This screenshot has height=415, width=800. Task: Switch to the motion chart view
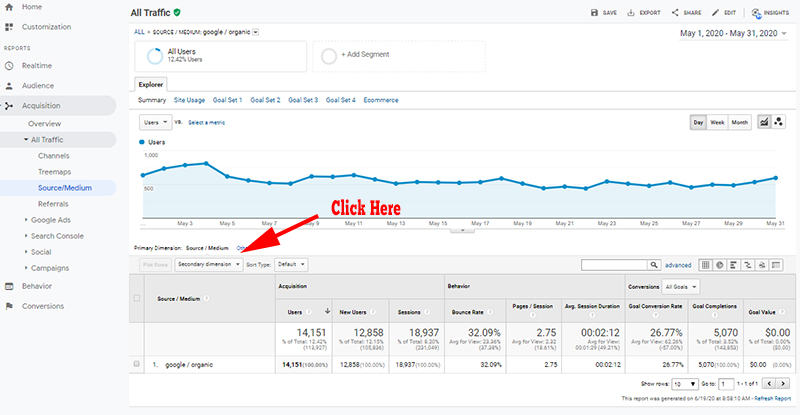[x=779, y=122]
